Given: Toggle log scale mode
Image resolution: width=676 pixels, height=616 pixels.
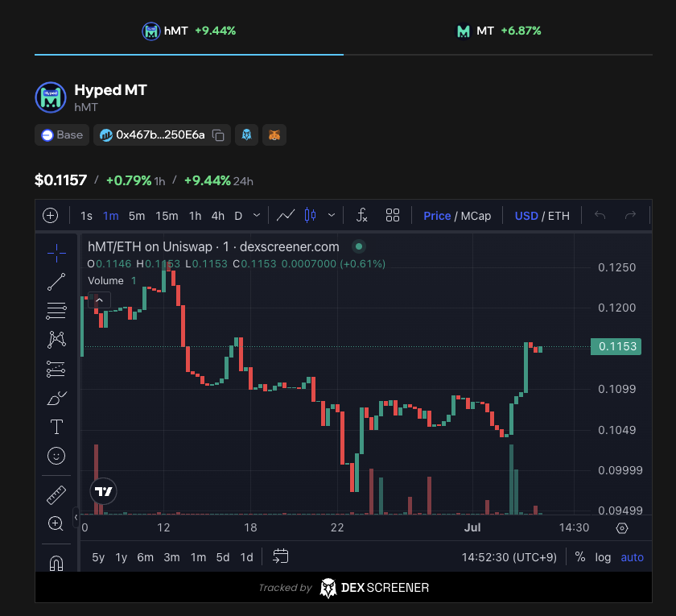Looking at the screenshot, I should pyautogui.click(x=603, y=557).
